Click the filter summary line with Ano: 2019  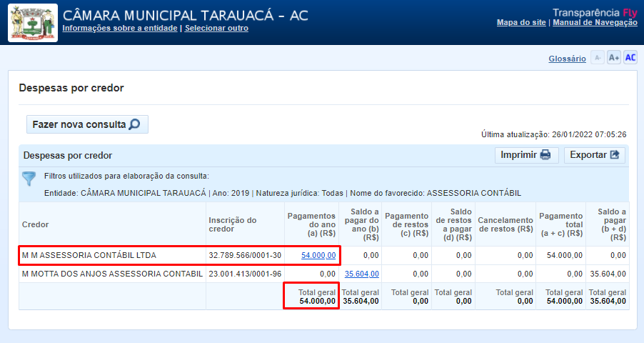tap(283, 194)
